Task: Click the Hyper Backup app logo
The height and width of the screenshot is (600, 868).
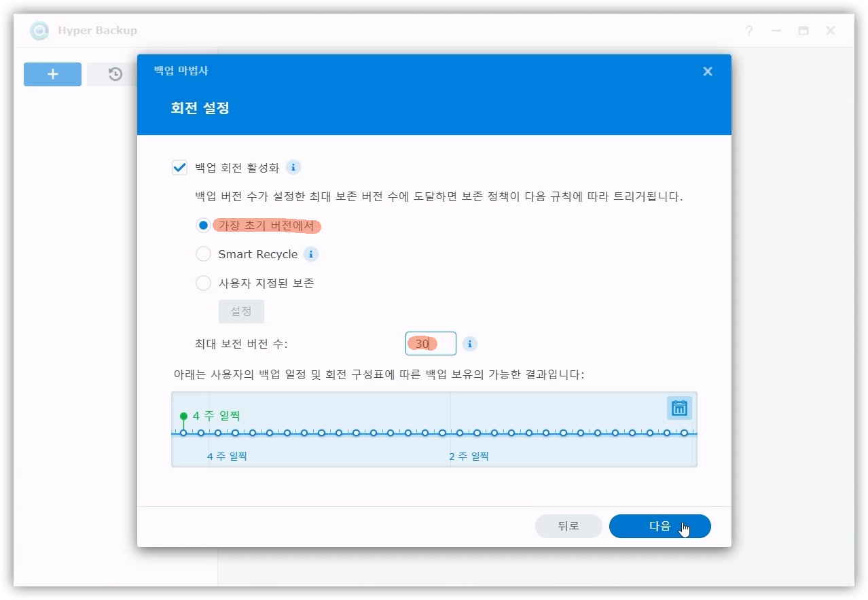Action: click(39, 31)
